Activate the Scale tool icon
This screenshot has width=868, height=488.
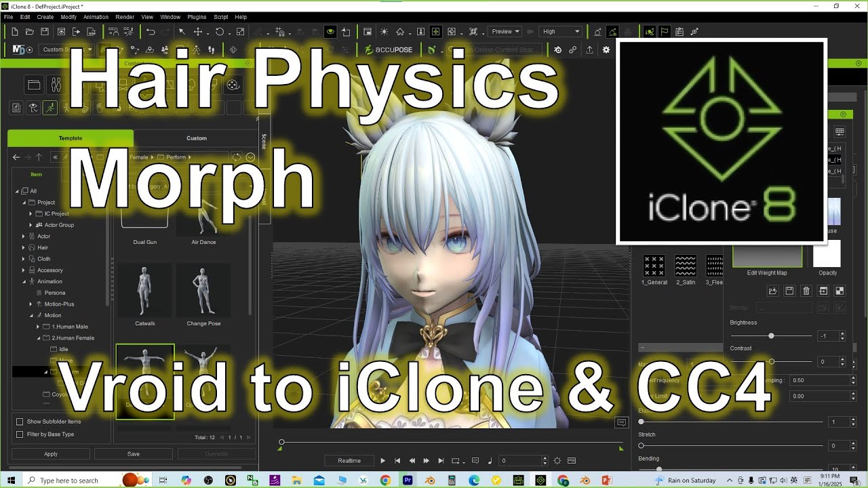[240, 31]
